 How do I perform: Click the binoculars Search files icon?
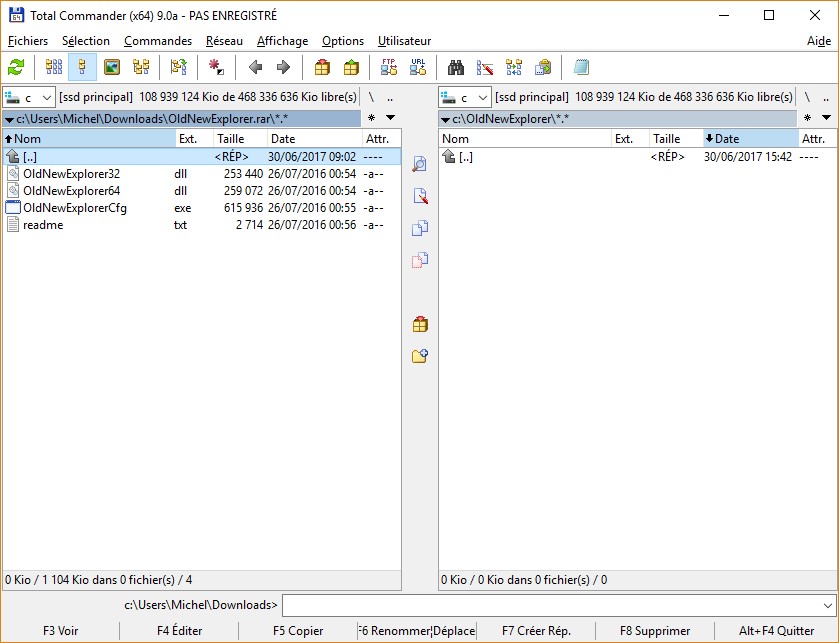click(456, 67)
